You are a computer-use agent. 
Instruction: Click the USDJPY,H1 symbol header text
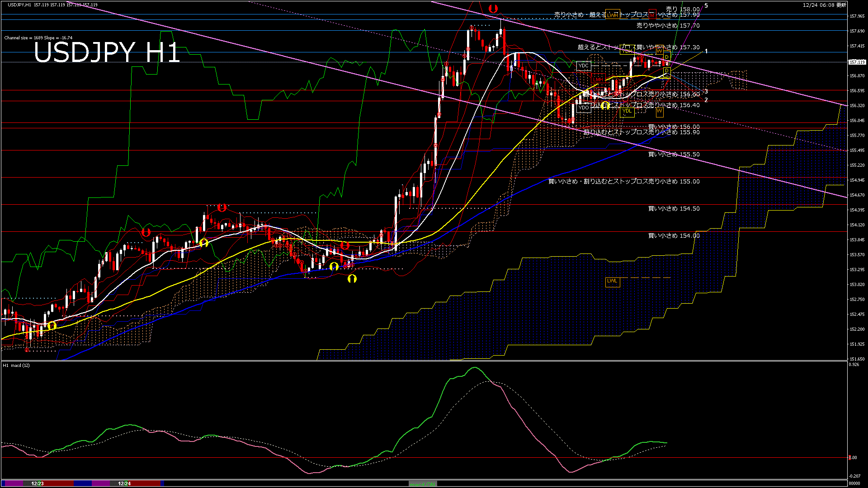(19, 5)
